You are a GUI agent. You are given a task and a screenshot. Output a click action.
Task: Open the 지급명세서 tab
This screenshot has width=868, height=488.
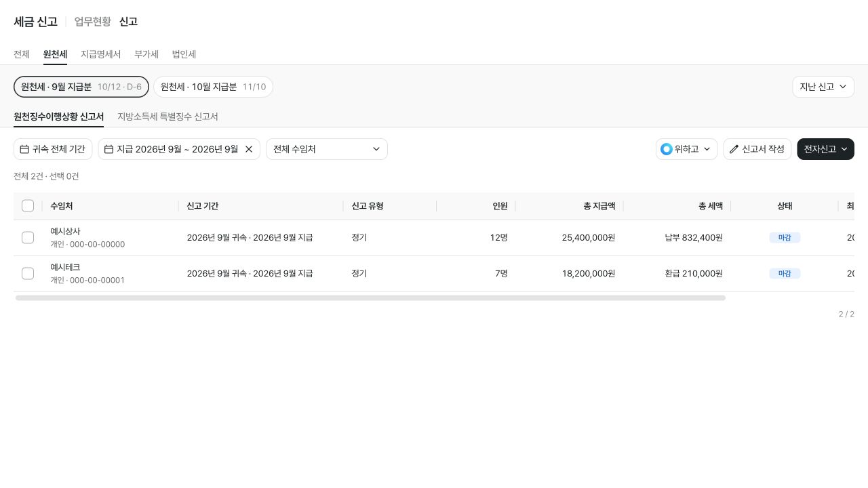point(100,54)
